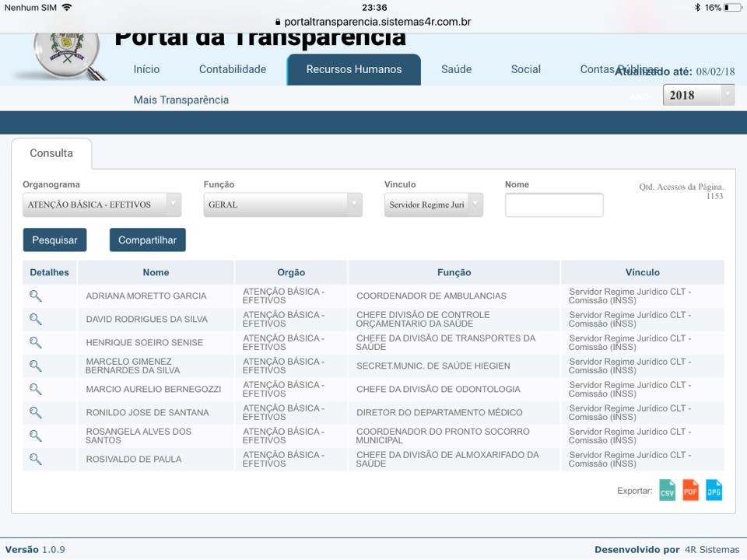The image size is (747, 560).
Task: Click the name DAVID RODRIGUES DA SILVA
Action: pos(147,319)
